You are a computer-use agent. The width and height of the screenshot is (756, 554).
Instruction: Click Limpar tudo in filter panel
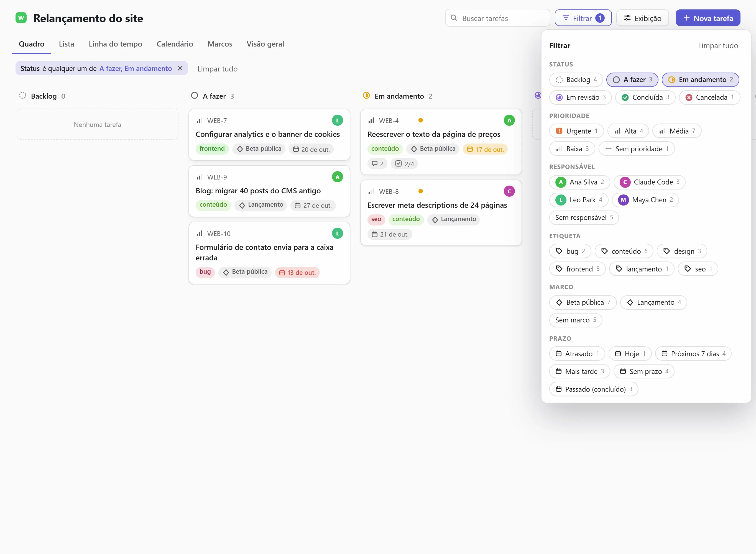tap(718, 46)
